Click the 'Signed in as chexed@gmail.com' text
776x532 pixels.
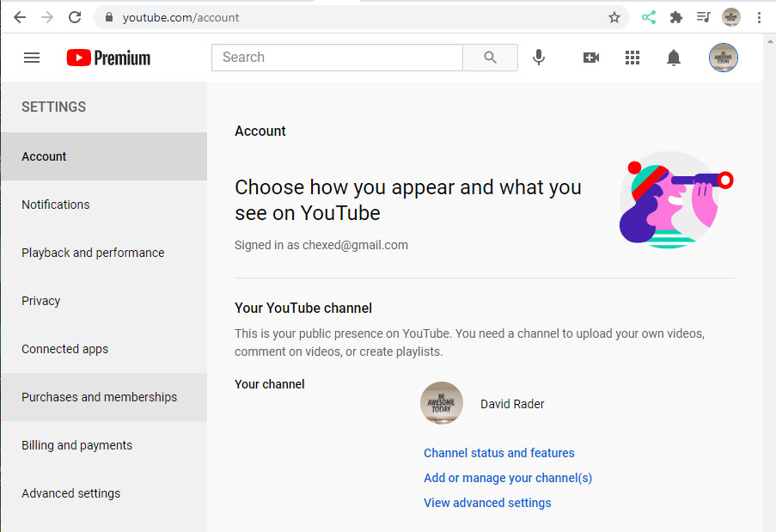pos(321,245)
